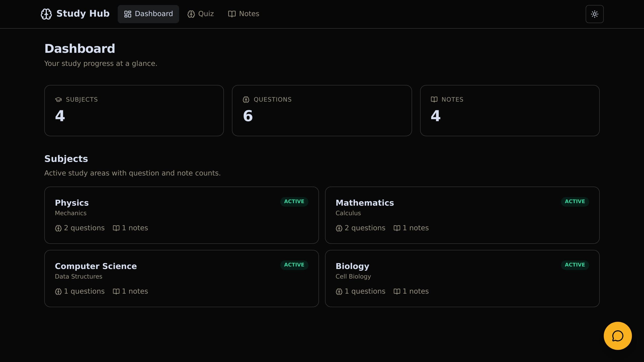
Task: Toggle the light/dark theme sun button
Action: 594,14
